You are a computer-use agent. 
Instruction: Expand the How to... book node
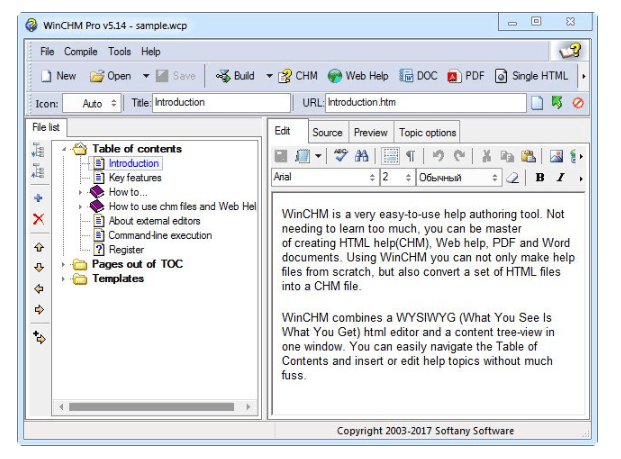tap(80, 192)
